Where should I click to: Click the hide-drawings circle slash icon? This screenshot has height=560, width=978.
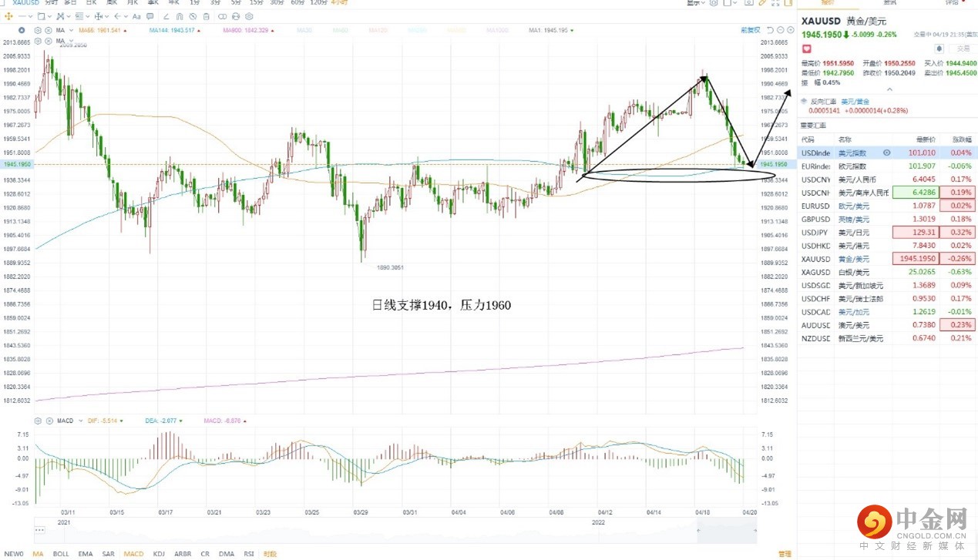pyautogui.click(x=193, y=16)
